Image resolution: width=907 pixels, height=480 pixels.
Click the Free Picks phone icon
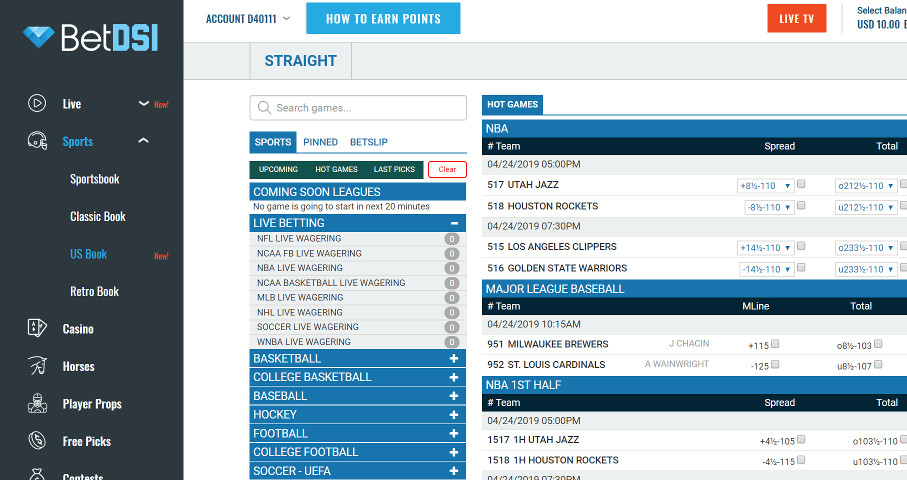[37, 441]
